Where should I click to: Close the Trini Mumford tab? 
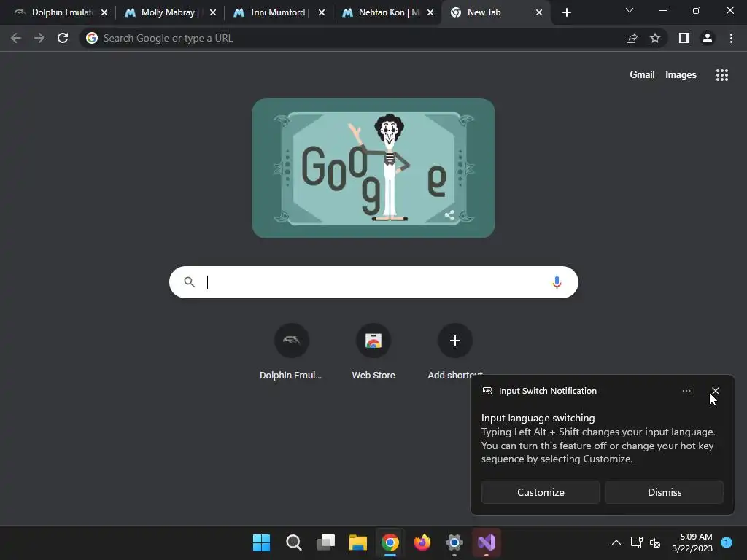pos(322,13)
